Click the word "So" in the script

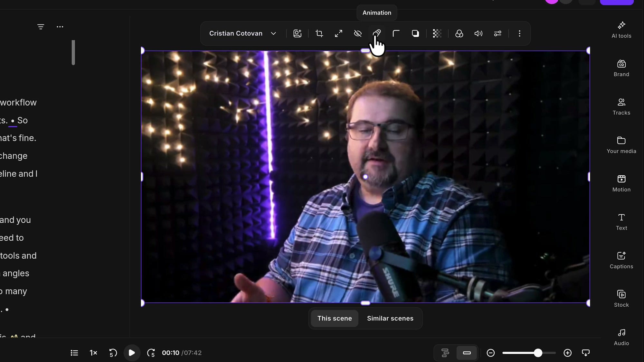click(x=23, y=120)
